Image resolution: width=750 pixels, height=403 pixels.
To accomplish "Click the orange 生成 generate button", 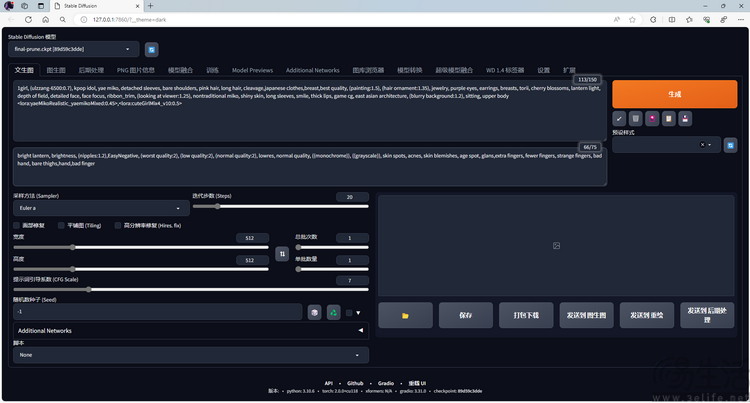I will (674, 94).
